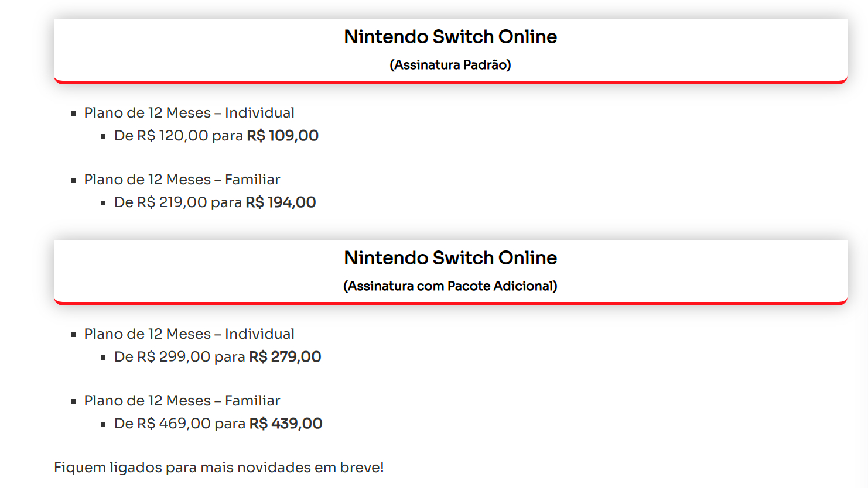The image size is (868, 488).
Task: Click the "Fiquem ligados para mais novidades" sentence
Action: click(x=218, y=468)
